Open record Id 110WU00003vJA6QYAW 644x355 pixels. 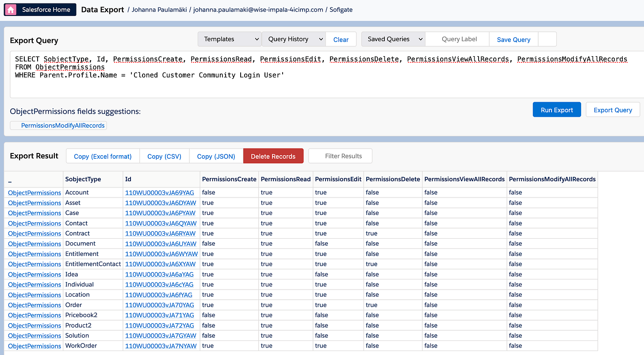pos(161,223)
